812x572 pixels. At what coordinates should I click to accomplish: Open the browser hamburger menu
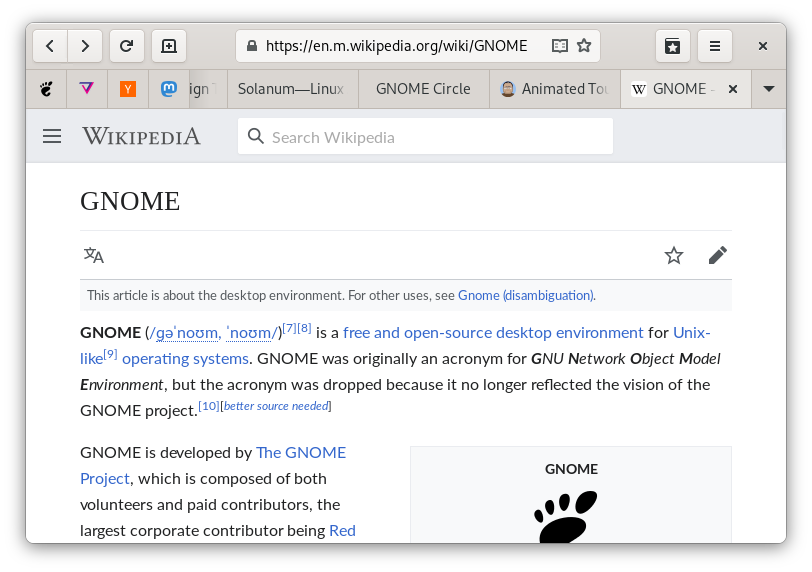pos(715,46)
